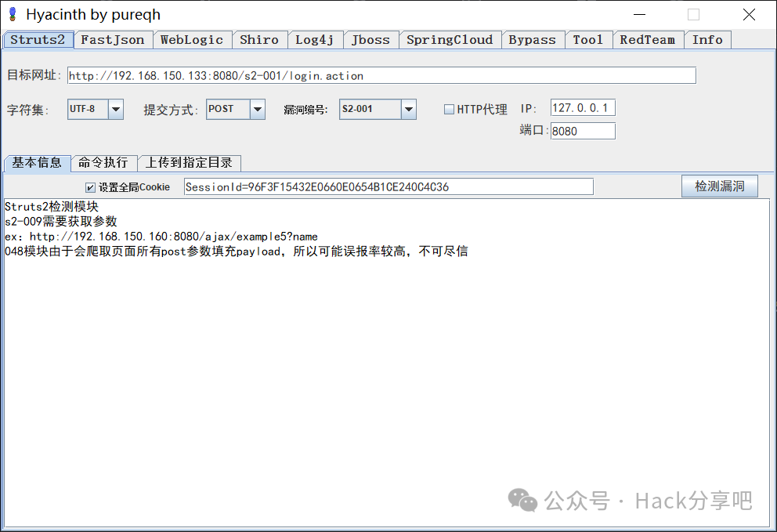
Task: Click the 's2-009需要获取参数' output line
Action: (61, 221)
